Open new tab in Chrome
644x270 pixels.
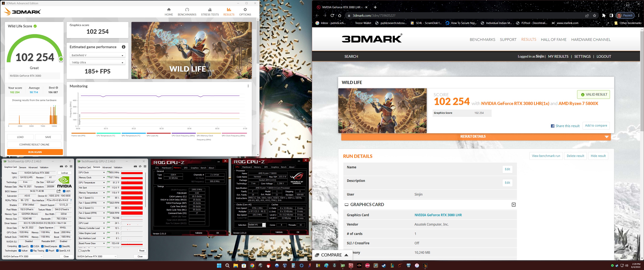[375, 7]
